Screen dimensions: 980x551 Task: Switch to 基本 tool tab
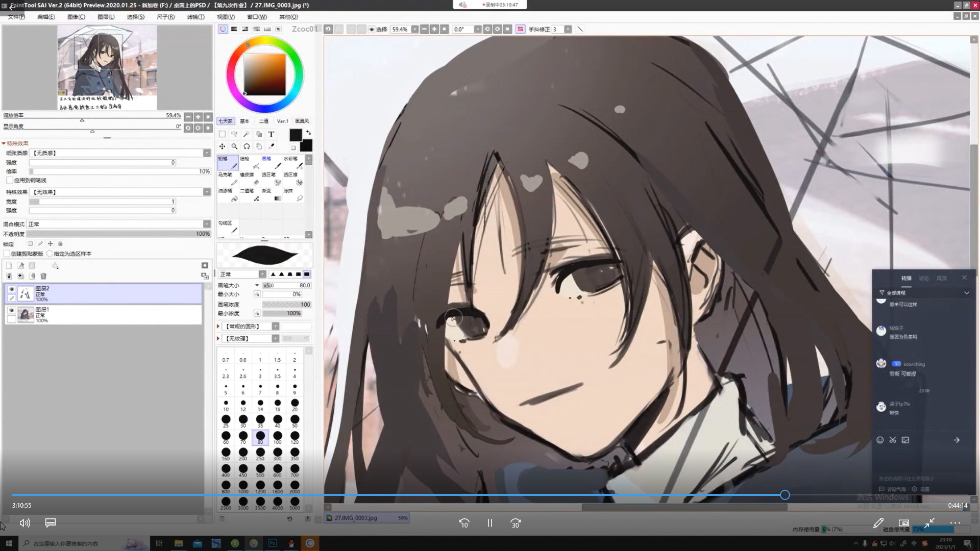point(244,121)
